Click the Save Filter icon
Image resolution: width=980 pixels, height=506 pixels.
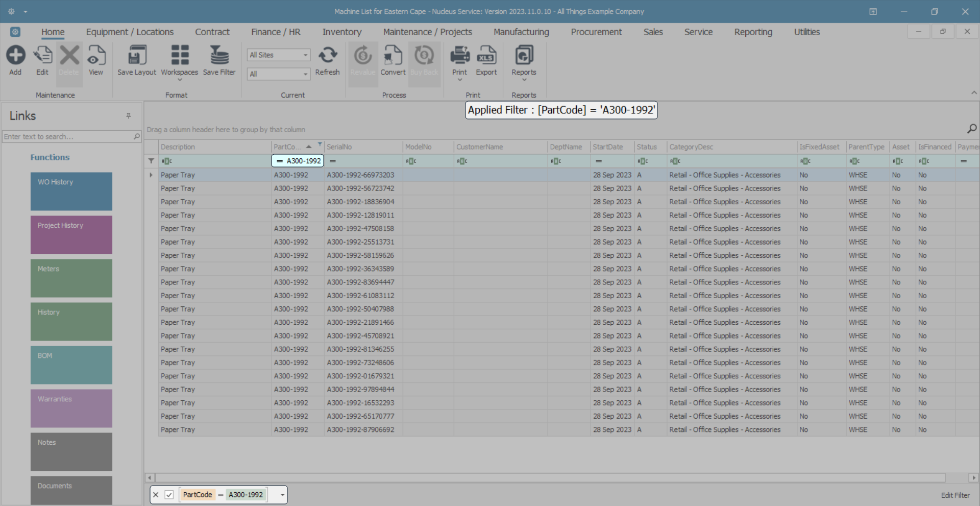click(x=219, y=55)
